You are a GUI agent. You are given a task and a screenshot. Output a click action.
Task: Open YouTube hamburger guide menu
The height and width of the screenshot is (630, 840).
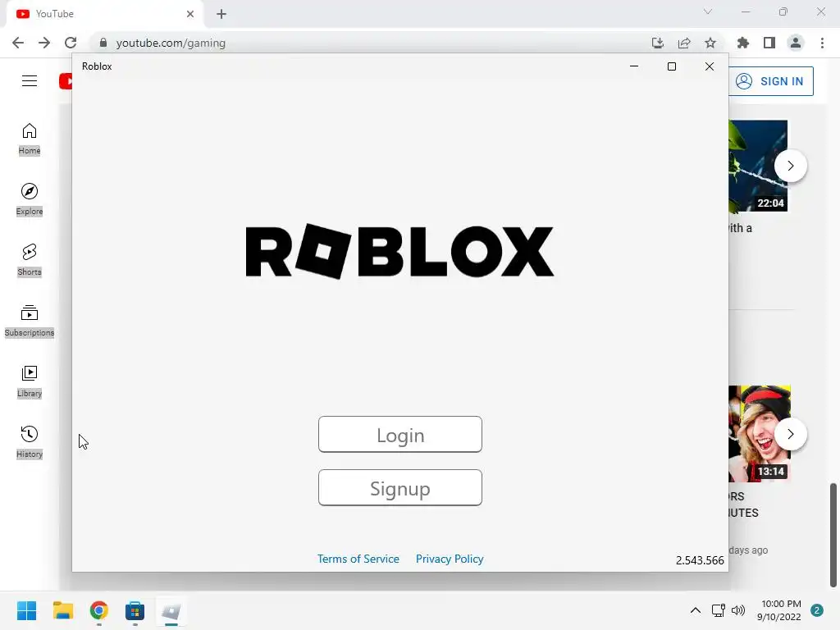(30, 81)
